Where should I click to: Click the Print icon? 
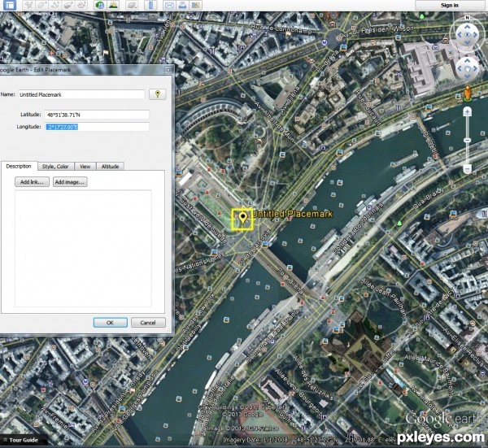point(183,5)
